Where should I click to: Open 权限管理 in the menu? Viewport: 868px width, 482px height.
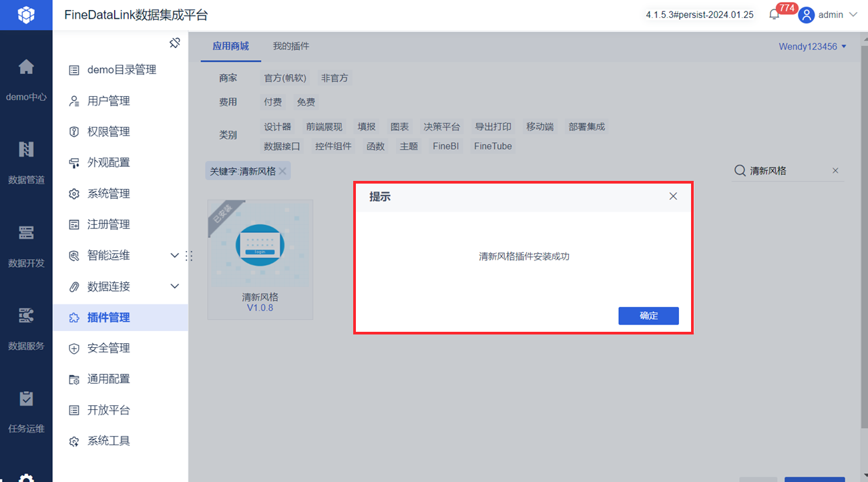(120, 132)
